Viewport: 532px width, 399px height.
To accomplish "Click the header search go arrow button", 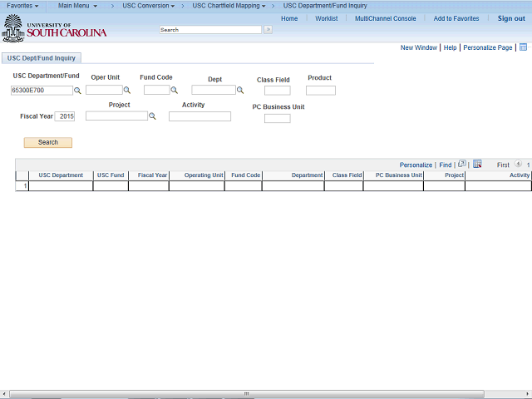I will coord(268,30).
